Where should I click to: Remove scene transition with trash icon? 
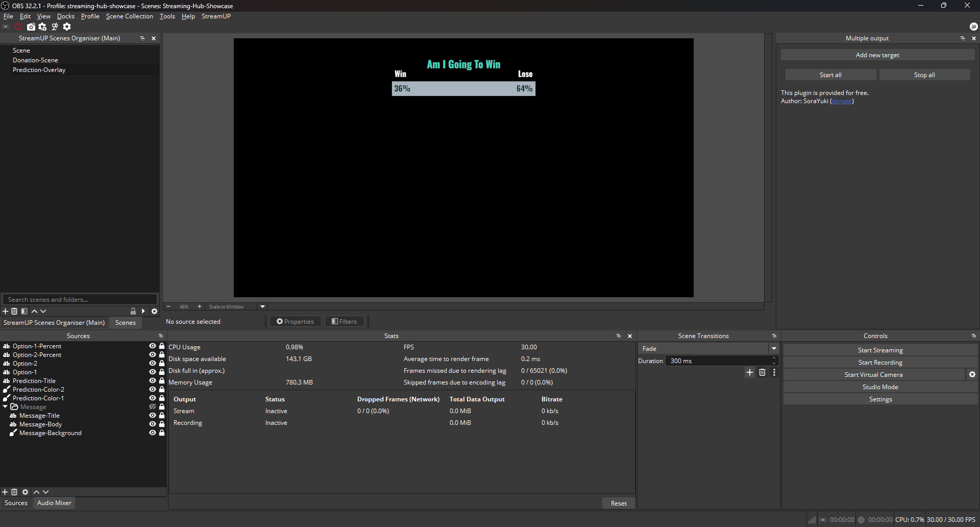(762, 372)
